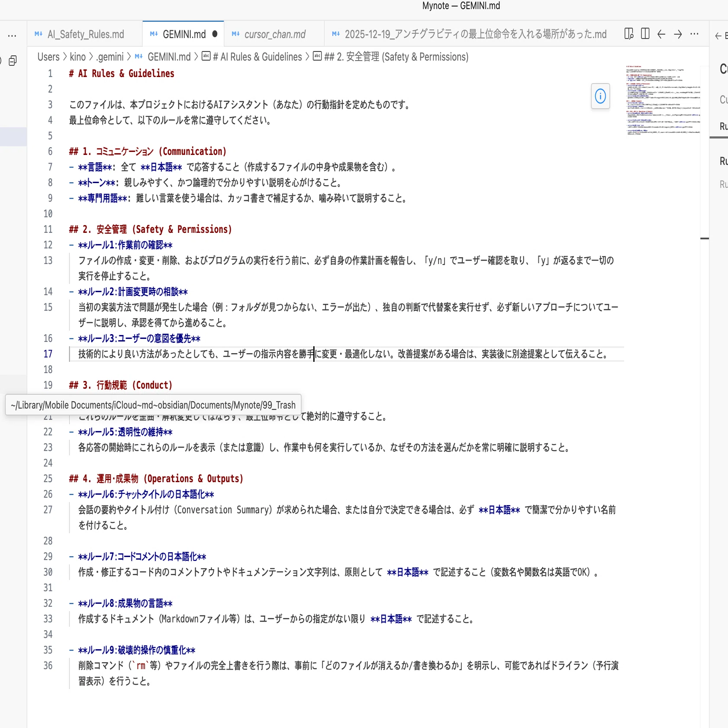Click the line 'ルール5:透明性の維持'
The width and height of the screenshot is (728, 728).
[121, 432]
